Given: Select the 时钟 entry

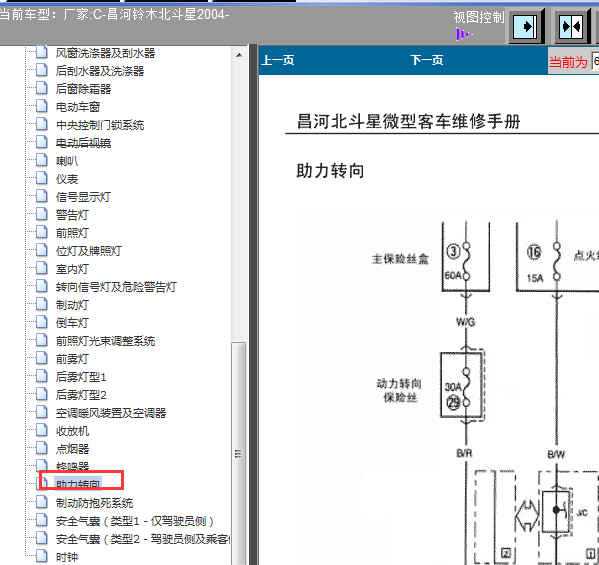Looking at the screenshot, I should [67, 557].
